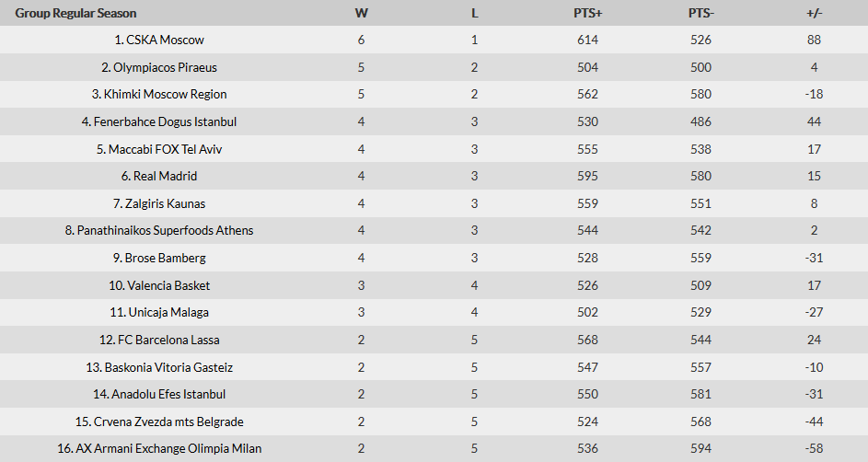Sort by the PTS+ column header

pyautogui.click(x=587, y=13)
